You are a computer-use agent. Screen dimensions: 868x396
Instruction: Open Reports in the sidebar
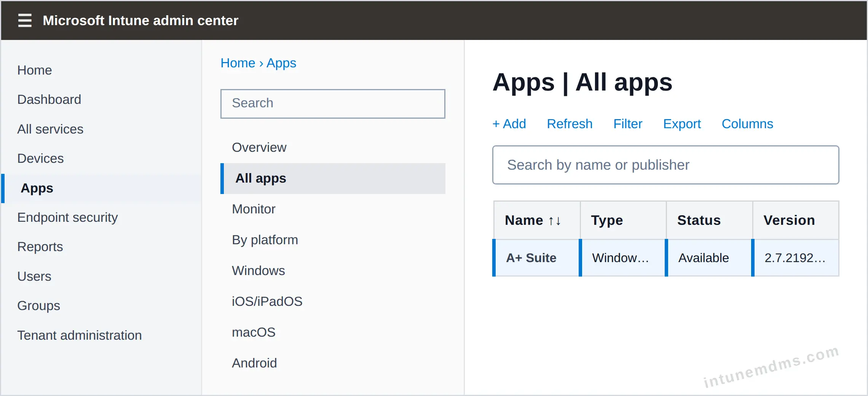[40, 247]
